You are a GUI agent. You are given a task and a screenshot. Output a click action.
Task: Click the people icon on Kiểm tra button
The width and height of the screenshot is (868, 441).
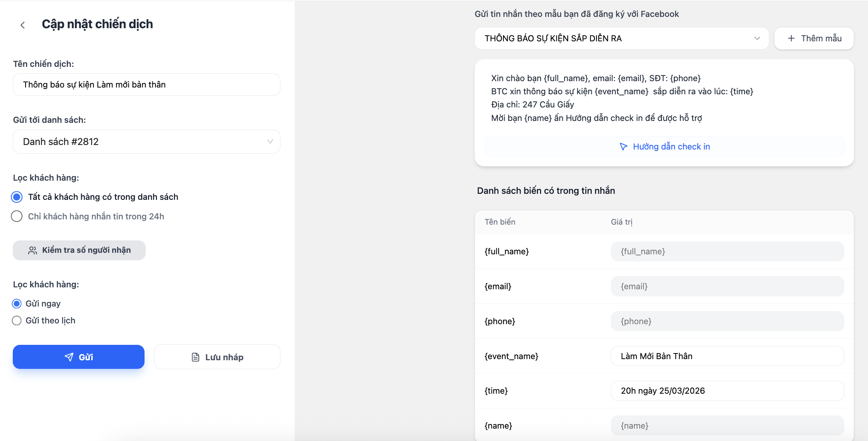[33, 251]
